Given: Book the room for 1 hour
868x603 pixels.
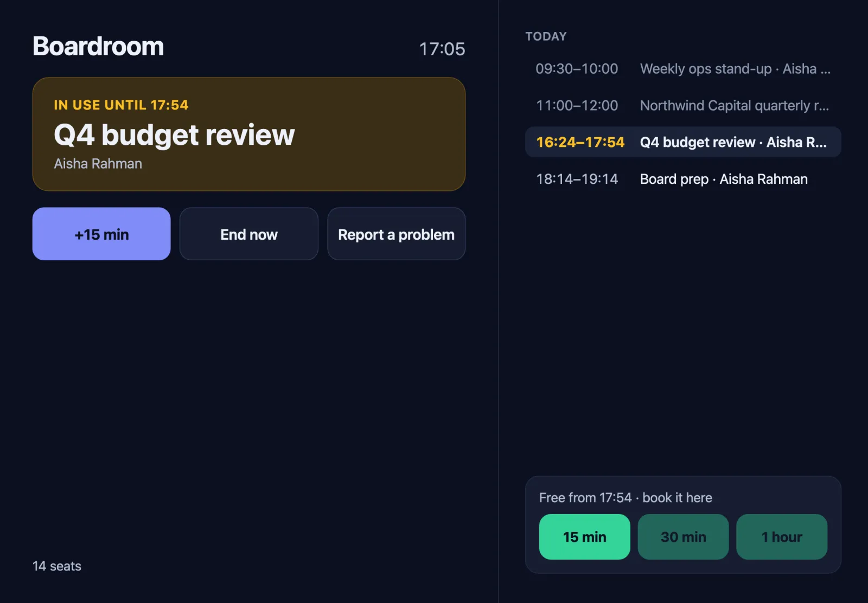Looking at the screenshot, I should 782,537.
